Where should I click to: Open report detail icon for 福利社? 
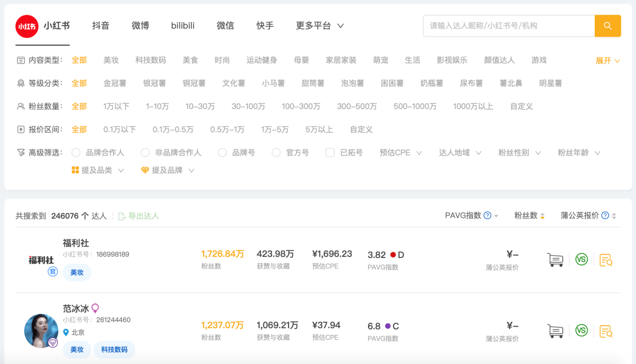click(x=605, y=260)
